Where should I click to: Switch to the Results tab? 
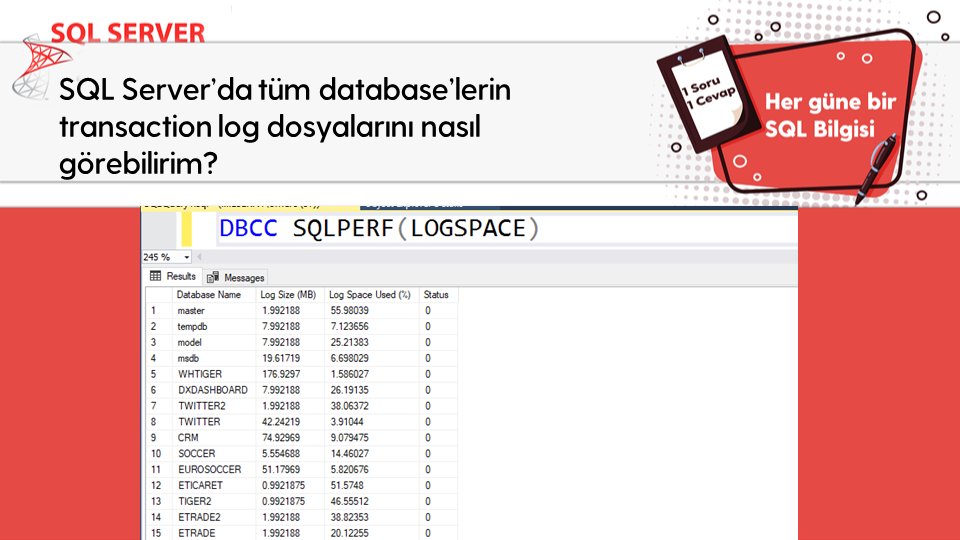[x=173, y=277]
